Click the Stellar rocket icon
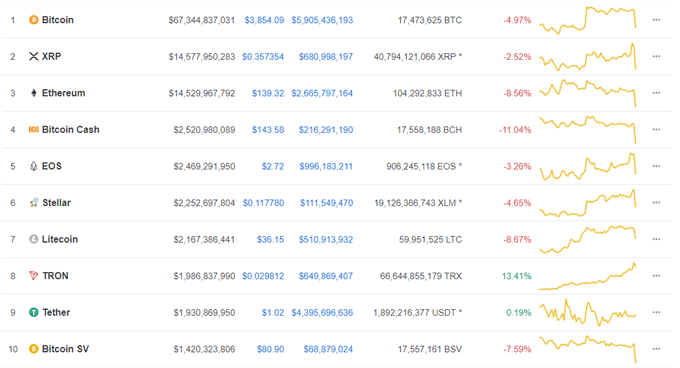The width and height of the screenshot is (680, 368). pos(33,202)
